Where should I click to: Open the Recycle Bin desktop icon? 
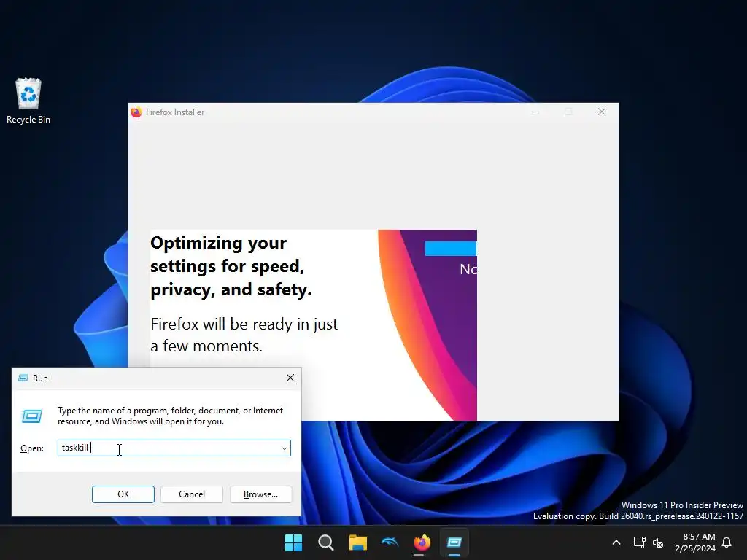(28, 101)
